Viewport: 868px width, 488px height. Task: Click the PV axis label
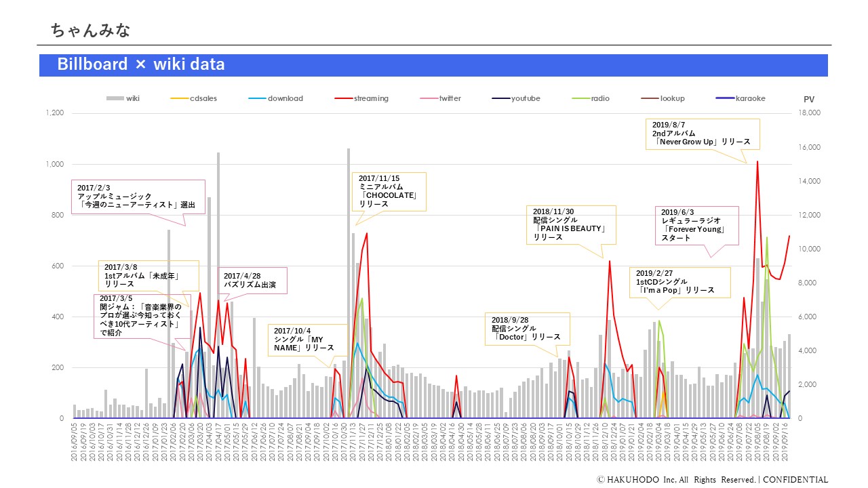[808, 100]
